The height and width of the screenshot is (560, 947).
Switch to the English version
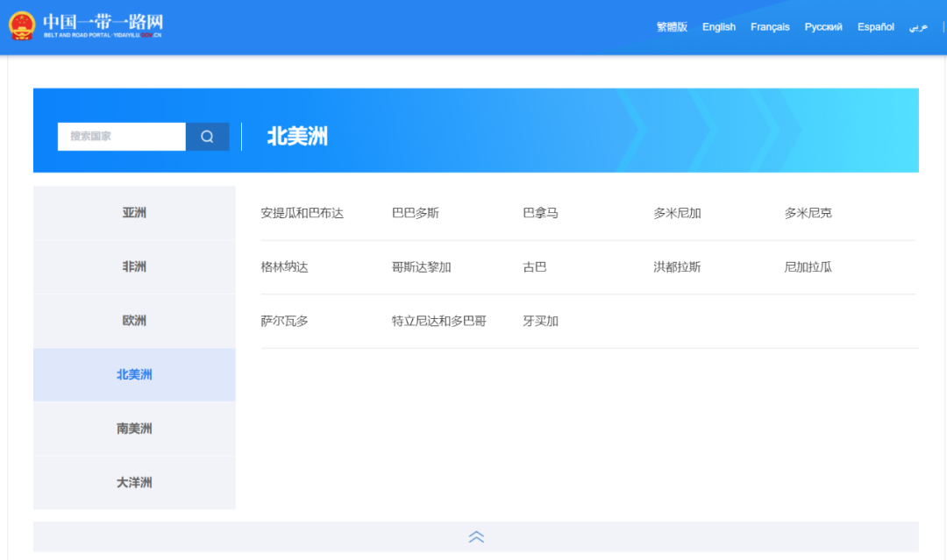point(718,26)
